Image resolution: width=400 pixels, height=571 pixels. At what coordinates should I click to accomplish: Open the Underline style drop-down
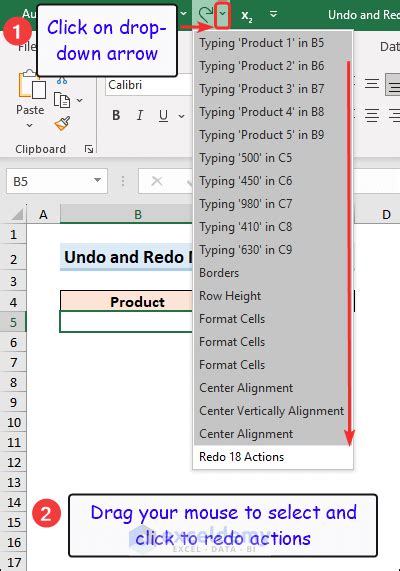[181, 116]
